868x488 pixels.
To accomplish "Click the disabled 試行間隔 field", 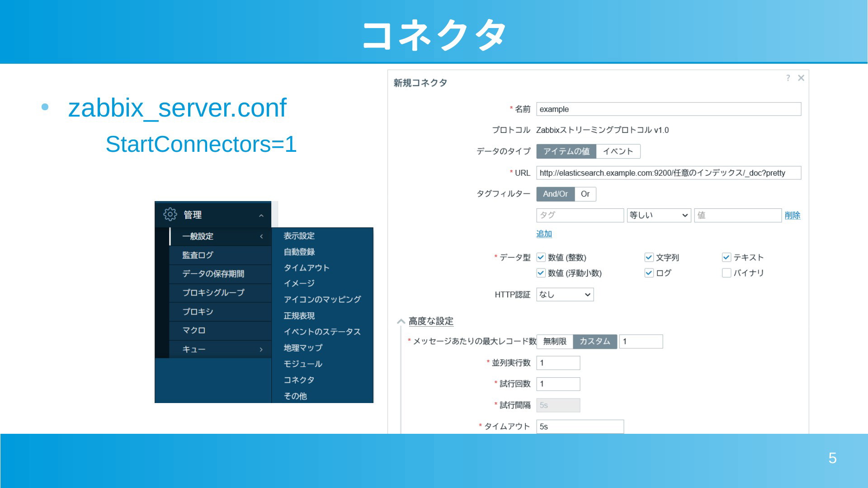I will click(x=558, y=405).
